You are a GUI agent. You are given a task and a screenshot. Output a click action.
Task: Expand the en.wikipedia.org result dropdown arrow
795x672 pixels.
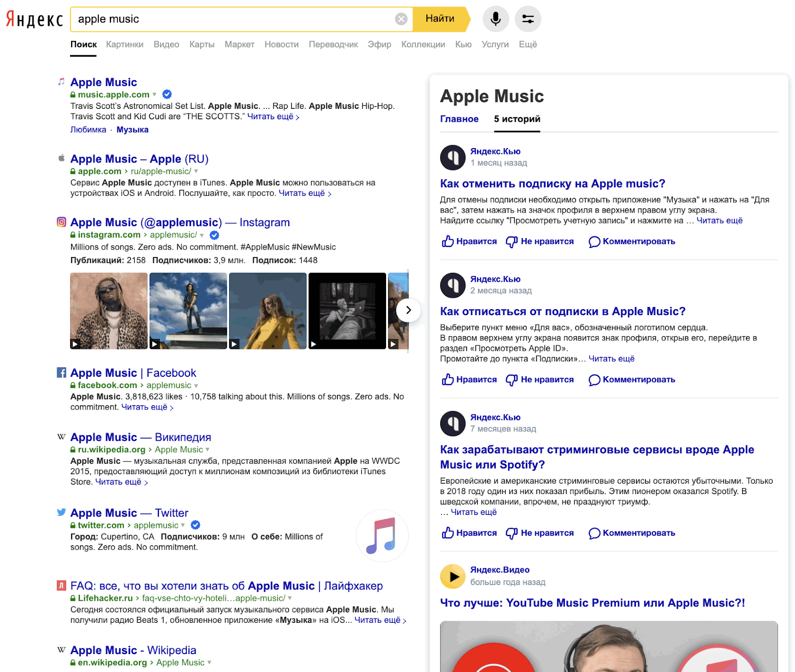coord(209,663)
